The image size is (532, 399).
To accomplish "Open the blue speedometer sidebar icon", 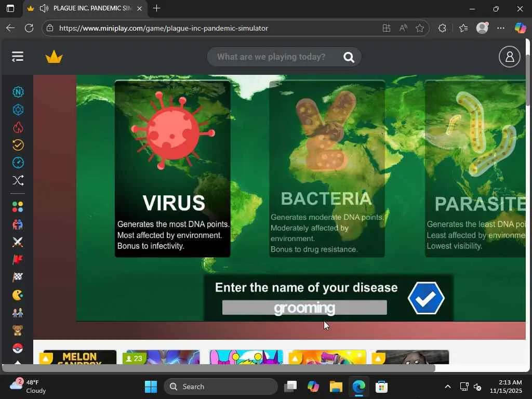I will point(18,163).
